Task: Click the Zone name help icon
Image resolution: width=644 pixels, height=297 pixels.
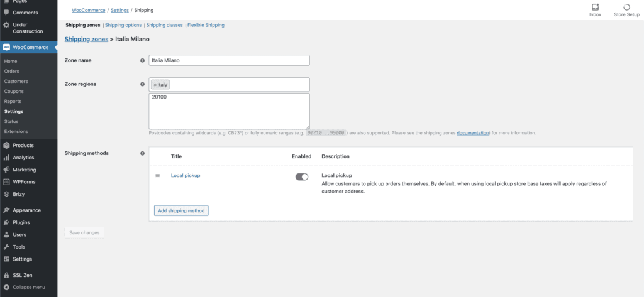Action: coord(143,60)
